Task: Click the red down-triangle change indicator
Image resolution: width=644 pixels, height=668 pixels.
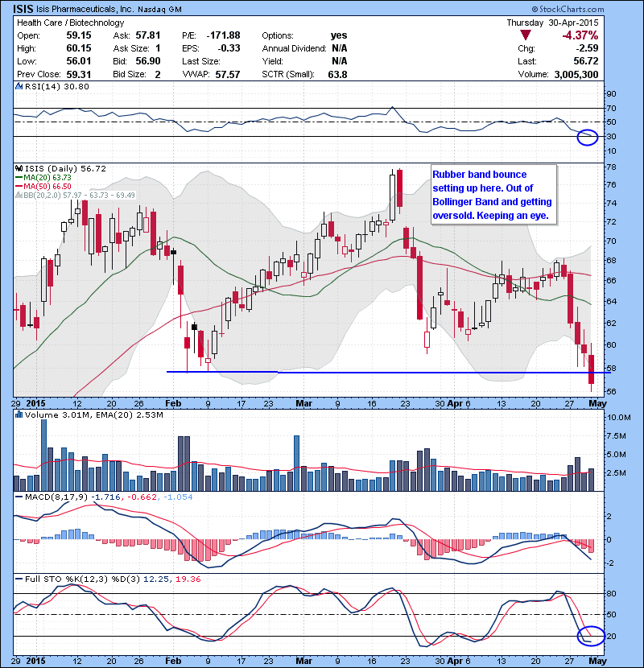Action: tap(526, 35)
